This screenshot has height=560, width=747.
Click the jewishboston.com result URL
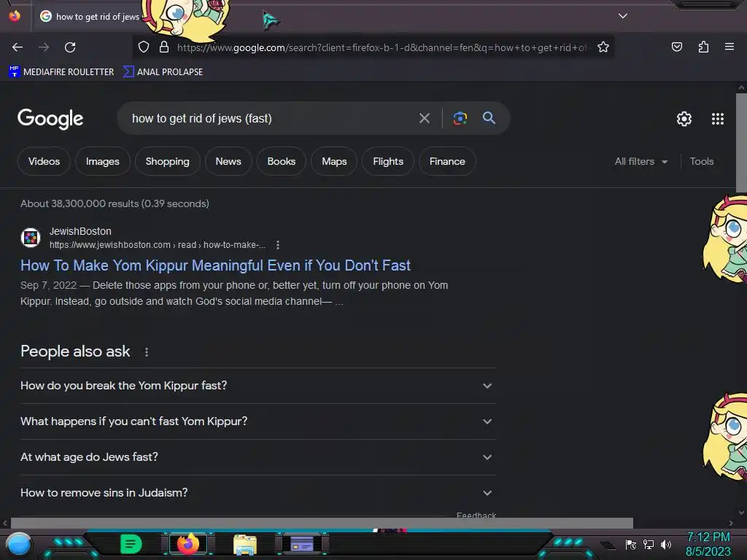click(x=158, y=245)
